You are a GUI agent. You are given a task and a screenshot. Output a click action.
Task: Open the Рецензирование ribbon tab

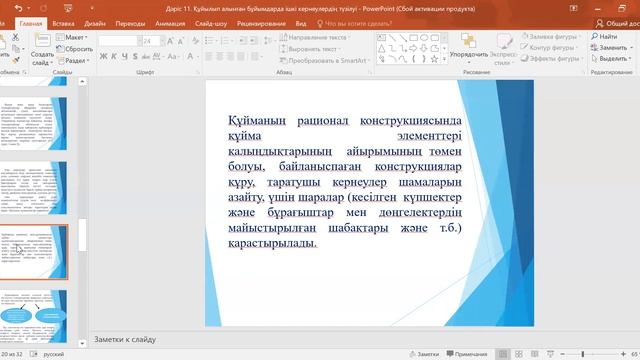[x=261, y=24]
